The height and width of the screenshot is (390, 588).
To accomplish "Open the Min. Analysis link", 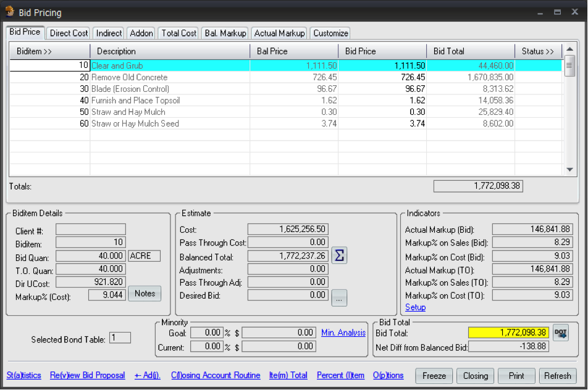I will [343, 333].
